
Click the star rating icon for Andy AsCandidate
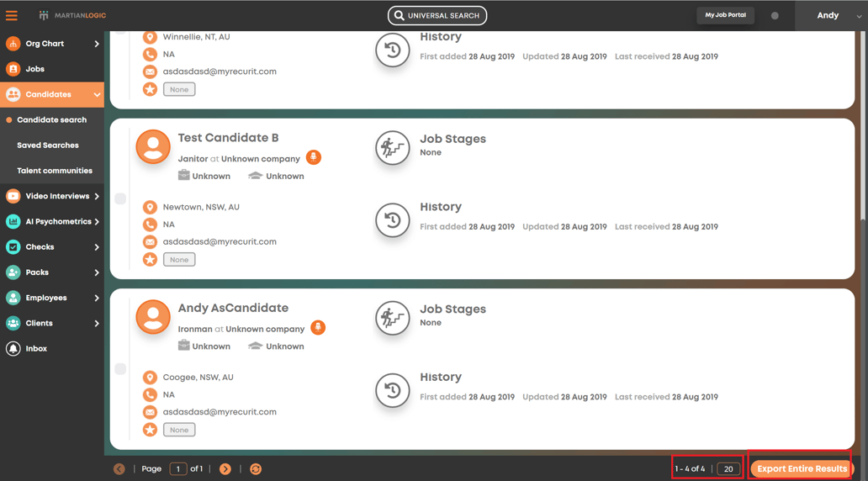point(150,430)
